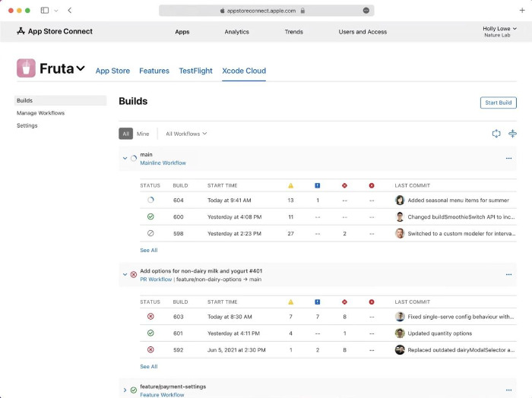The image size is (532, 398).
Task: Click the success status of build 600
Action: [150, 216]
